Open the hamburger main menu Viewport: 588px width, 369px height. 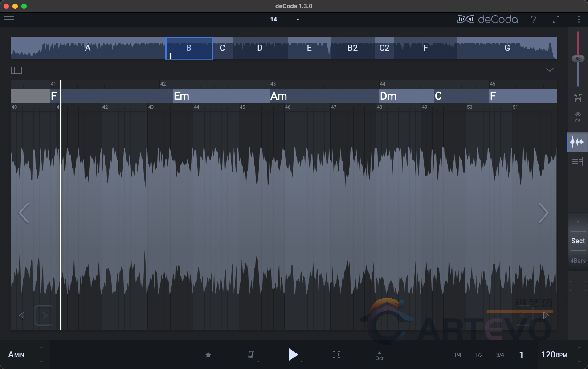point(9,19)
